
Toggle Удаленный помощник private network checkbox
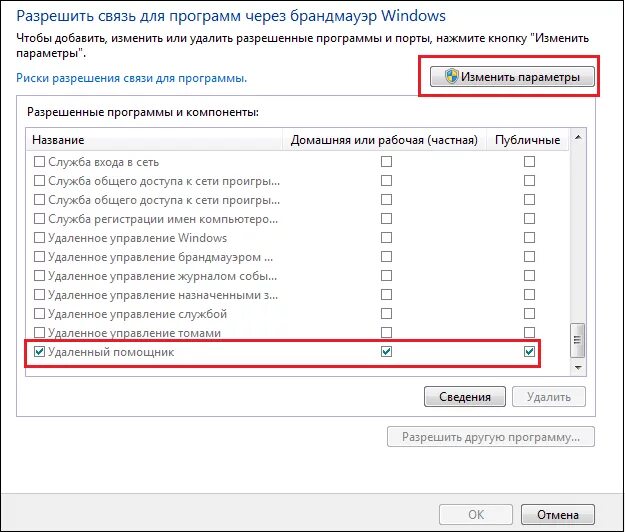[386, 351]
